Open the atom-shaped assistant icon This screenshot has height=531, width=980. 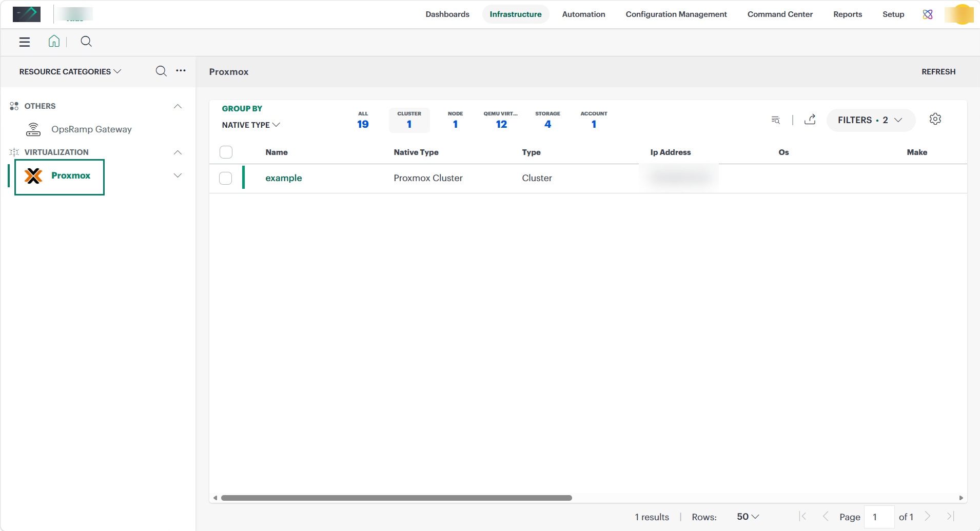(x=928, y=14)
